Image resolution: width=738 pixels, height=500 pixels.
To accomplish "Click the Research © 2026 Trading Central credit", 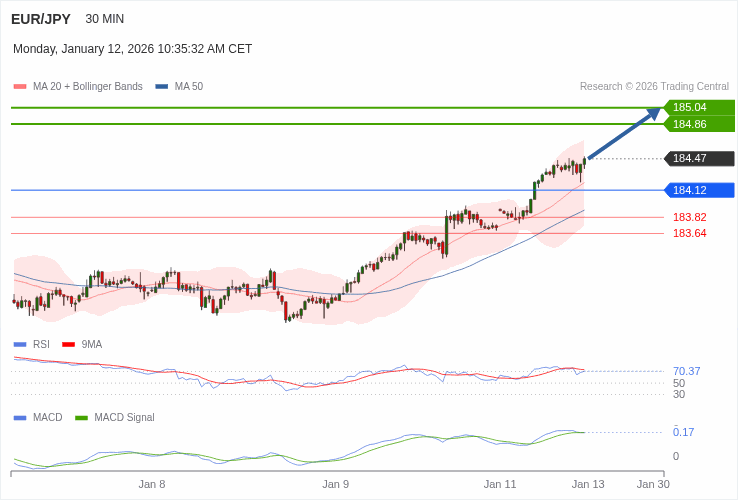I will [x=654, y=87].
